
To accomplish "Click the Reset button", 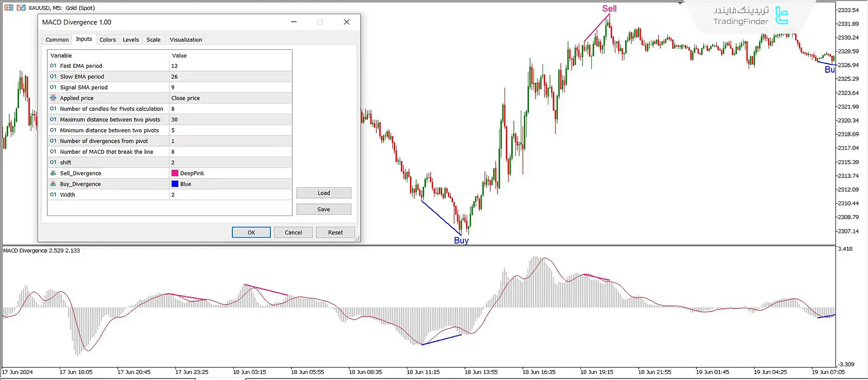I will 335,232.
